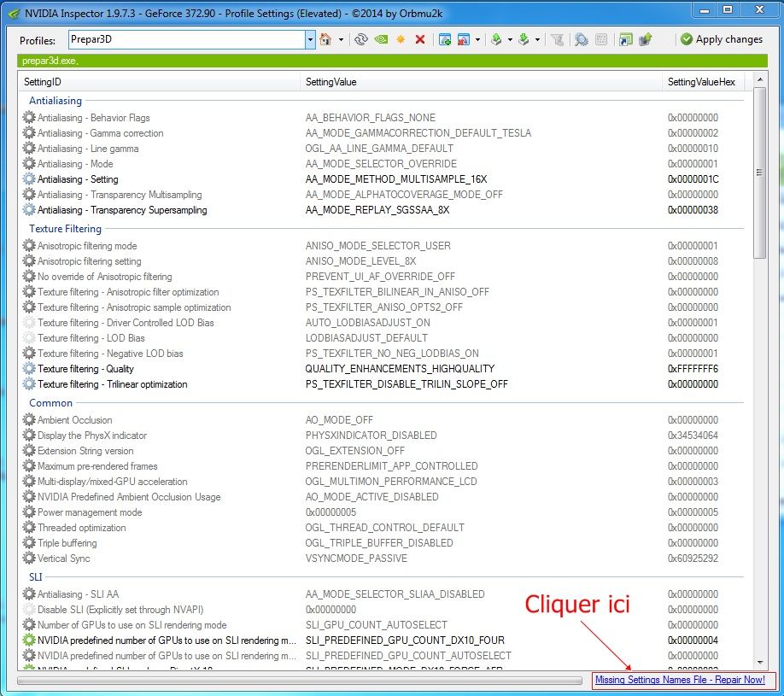The image size is (784, 696).
Task: Click Missing Settings Names File - Repair Now link
Action: click(x=680, y=680)
